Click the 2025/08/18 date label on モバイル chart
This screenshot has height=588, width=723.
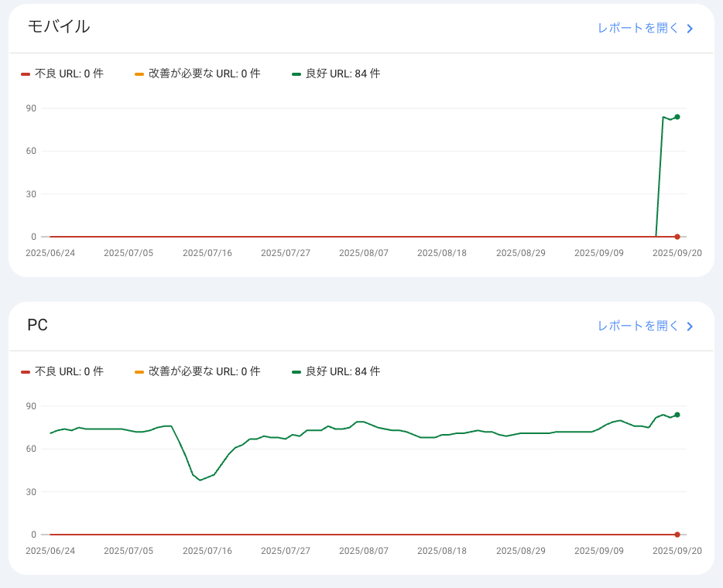point(442,253)
